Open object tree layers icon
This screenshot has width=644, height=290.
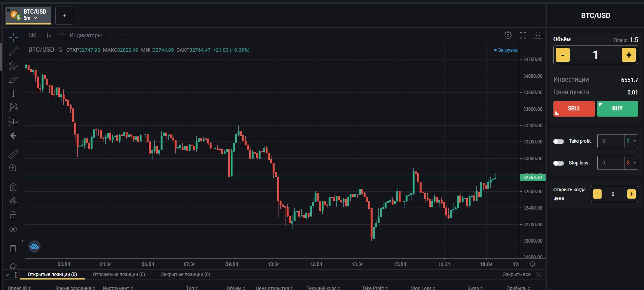tap(13, 266)
